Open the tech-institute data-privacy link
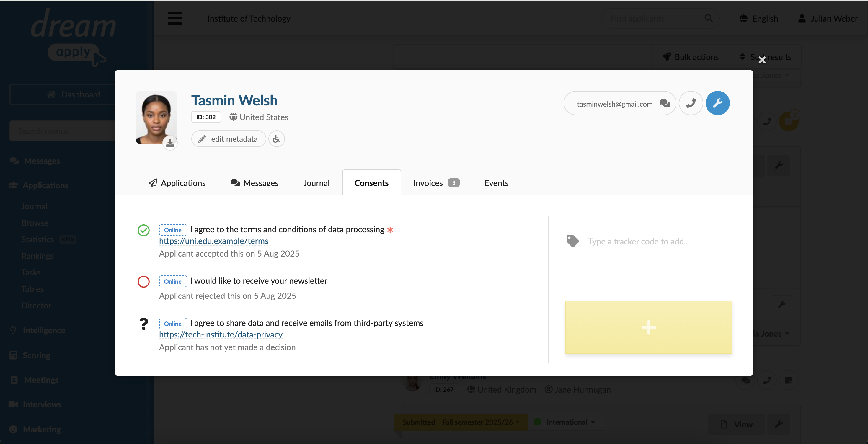 [x=221, y=335]
